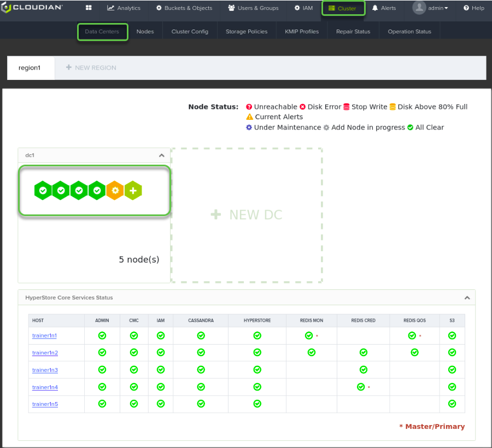Collapse the dc1 panel chevron

pos(162,155)
